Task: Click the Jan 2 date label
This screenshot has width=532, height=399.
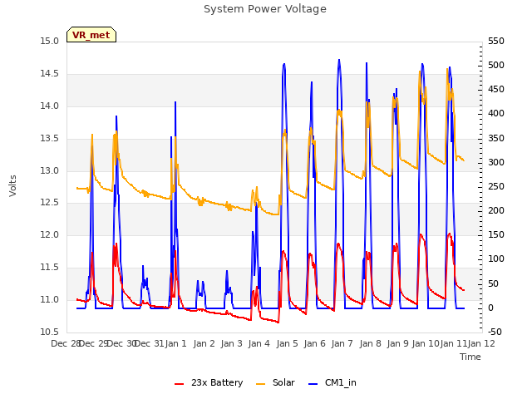Action: click(204, 343)
